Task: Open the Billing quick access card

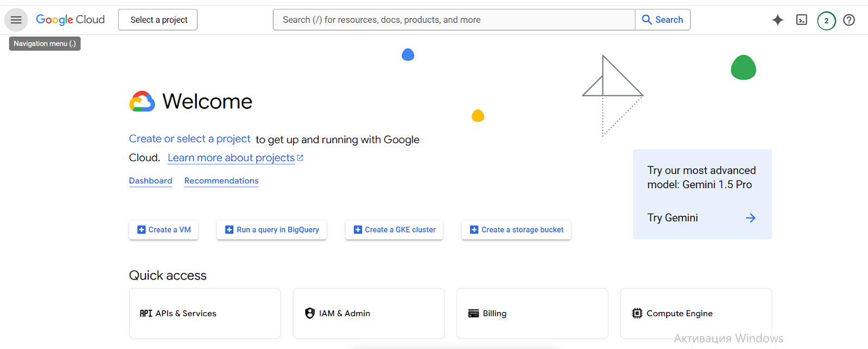Action: pyautogui.click(x=533, y=313)
